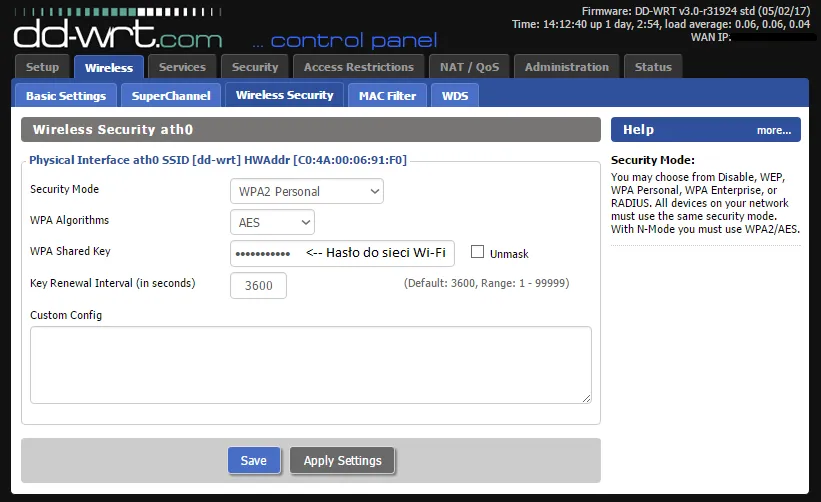Click the Key Renewal Interval label
This screenshot has height=502, width=821.
[x=113, y=283]
